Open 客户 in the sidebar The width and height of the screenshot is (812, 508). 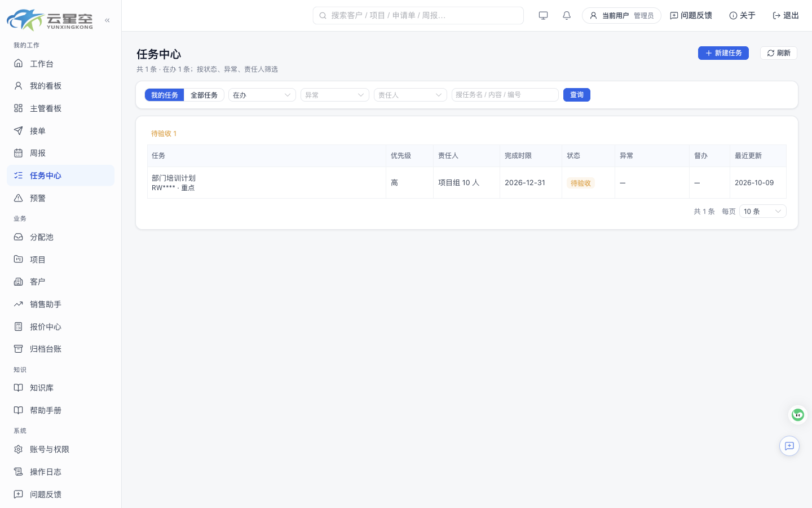60,282
